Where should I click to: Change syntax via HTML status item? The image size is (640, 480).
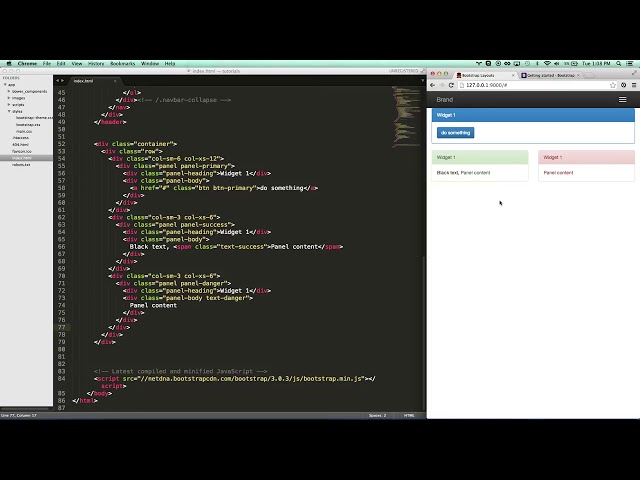coord(409,416)
